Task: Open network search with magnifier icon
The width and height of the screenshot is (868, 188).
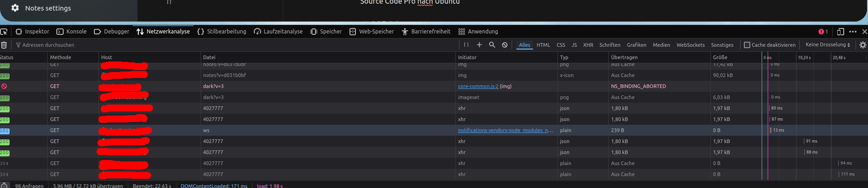Action: (492, 45)
